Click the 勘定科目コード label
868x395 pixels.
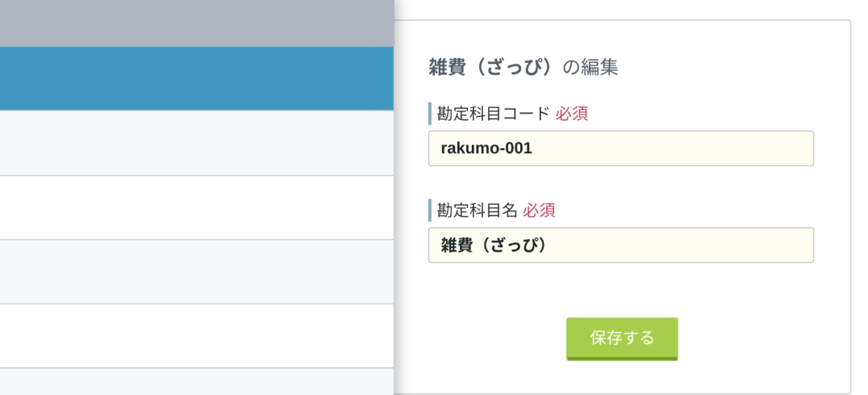(493, 114)
